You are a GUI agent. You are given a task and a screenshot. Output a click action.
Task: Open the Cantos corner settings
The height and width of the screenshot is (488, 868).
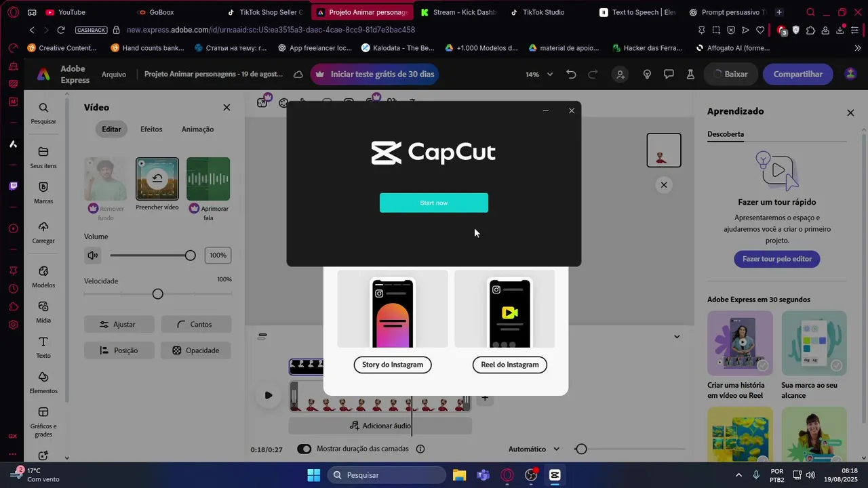pyautogui.click(x=196, y=324)
